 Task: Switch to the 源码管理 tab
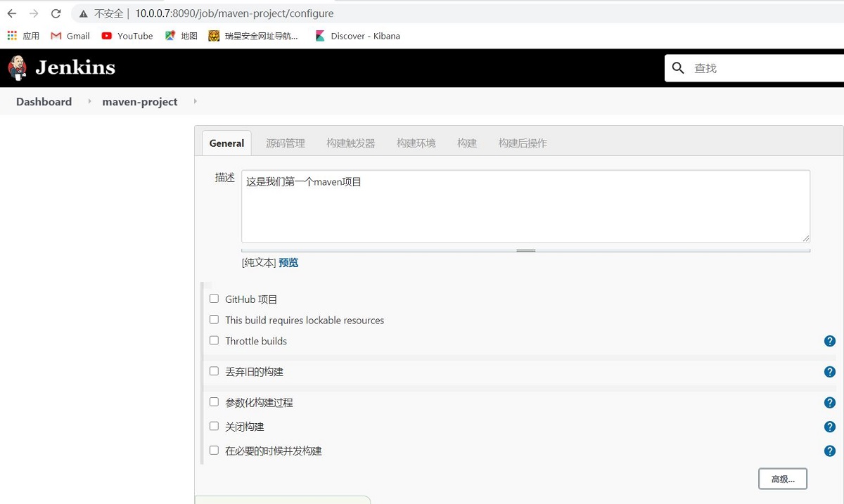tap(286, 143)
